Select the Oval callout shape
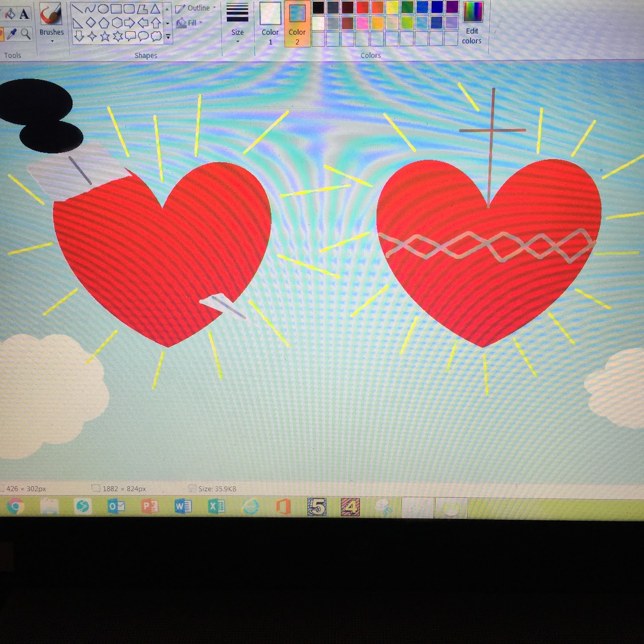Viewport: 644px width, 644px height. pos(143,37)
